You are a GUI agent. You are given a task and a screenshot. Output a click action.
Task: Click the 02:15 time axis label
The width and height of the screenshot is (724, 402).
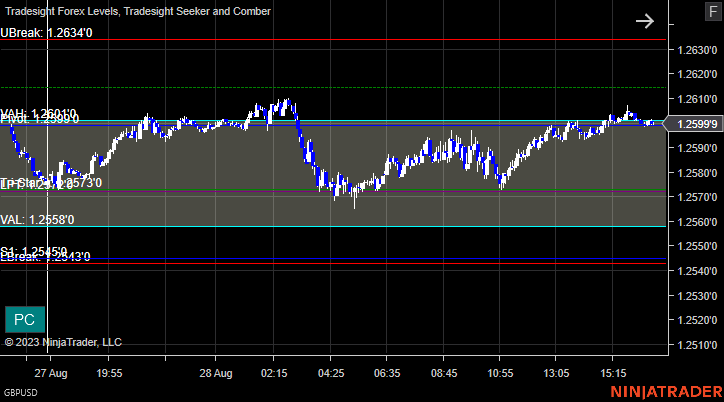[x=274, y=373]
